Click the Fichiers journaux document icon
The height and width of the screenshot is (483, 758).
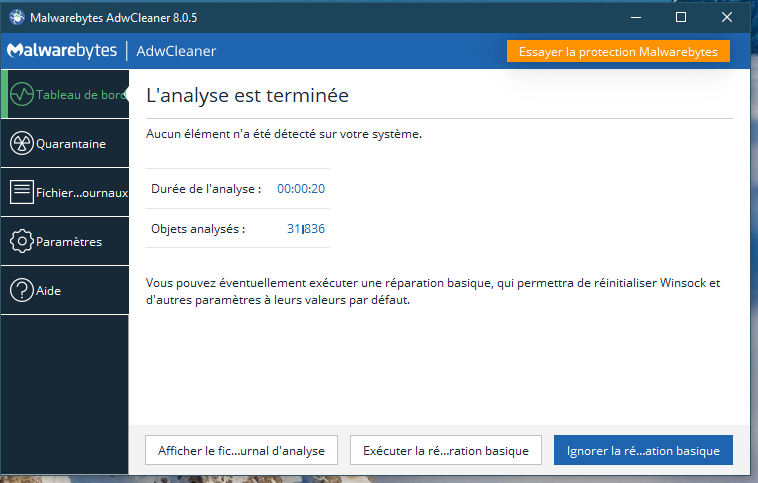point(22,192)
